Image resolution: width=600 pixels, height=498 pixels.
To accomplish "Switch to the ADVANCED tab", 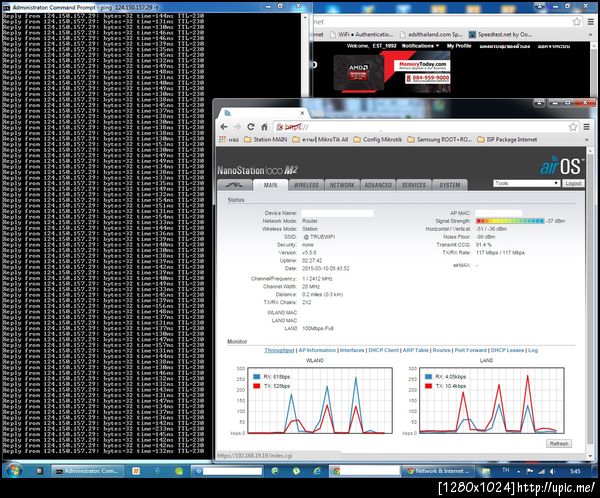I will pyautogui.click(x=378, y=185).
